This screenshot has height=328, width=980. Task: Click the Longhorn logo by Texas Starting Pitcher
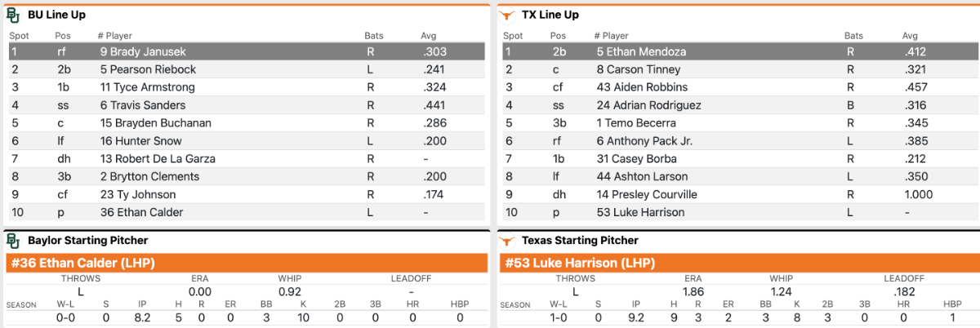point(508,241)
